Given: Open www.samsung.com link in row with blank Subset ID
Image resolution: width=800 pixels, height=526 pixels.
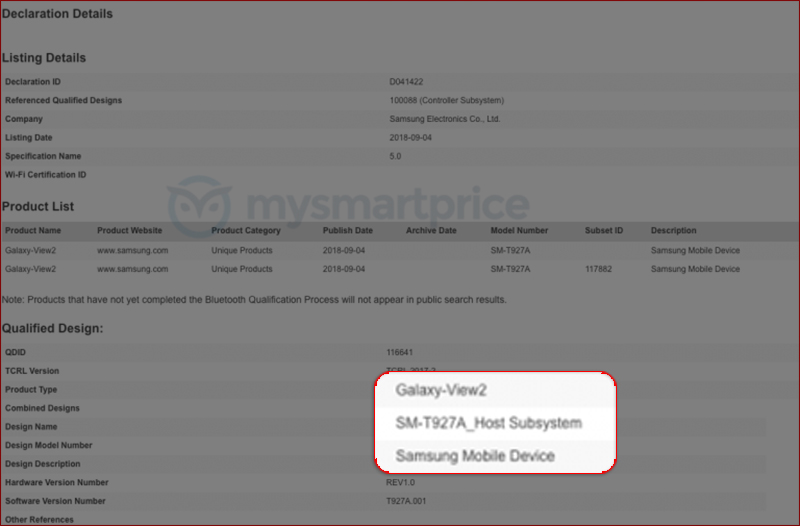Looking at the screenshot, I should [133, 251].
